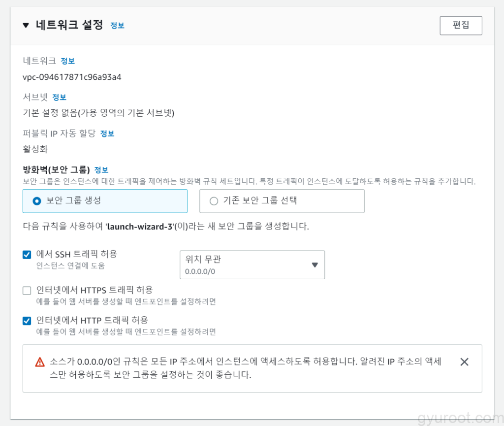Click the VPC ID vpc-094617871c96a93a4

tap(72, 77)
